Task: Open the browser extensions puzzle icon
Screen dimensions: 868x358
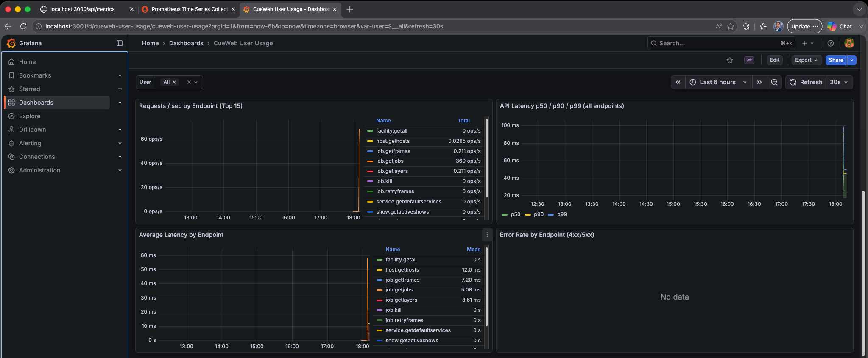Action: 746,26
